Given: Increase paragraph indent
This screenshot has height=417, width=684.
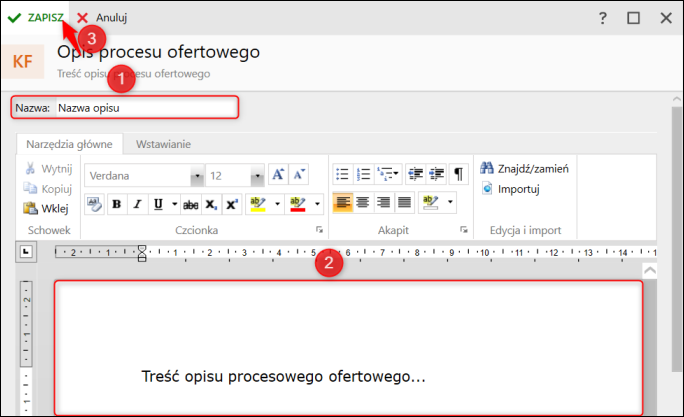Looking at the screenshot, I should point(436,174).
